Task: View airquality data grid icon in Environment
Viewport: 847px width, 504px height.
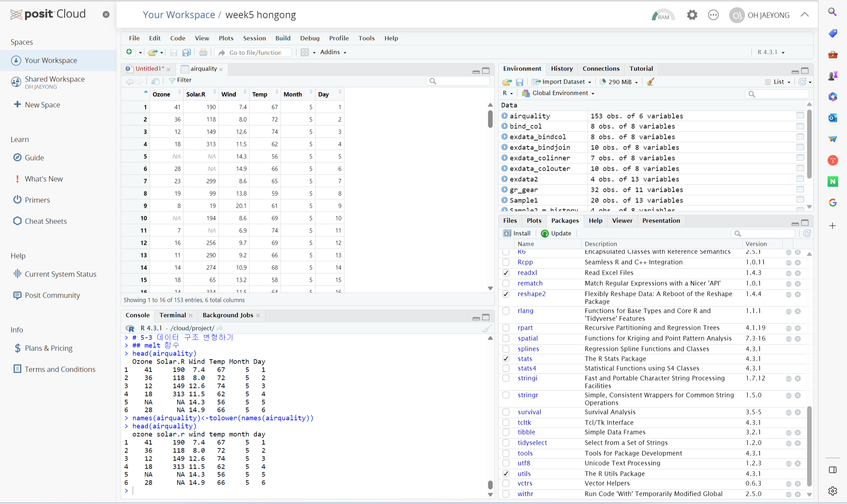Action: pos(800,116)
